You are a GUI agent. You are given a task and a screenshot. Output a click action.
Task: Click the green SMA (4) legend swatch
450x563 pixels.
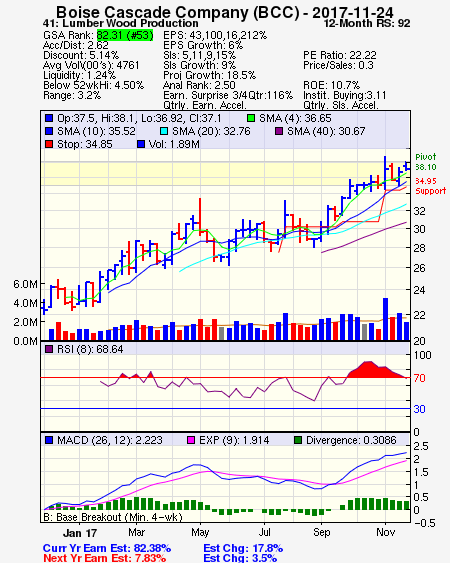tap(251, 118)
